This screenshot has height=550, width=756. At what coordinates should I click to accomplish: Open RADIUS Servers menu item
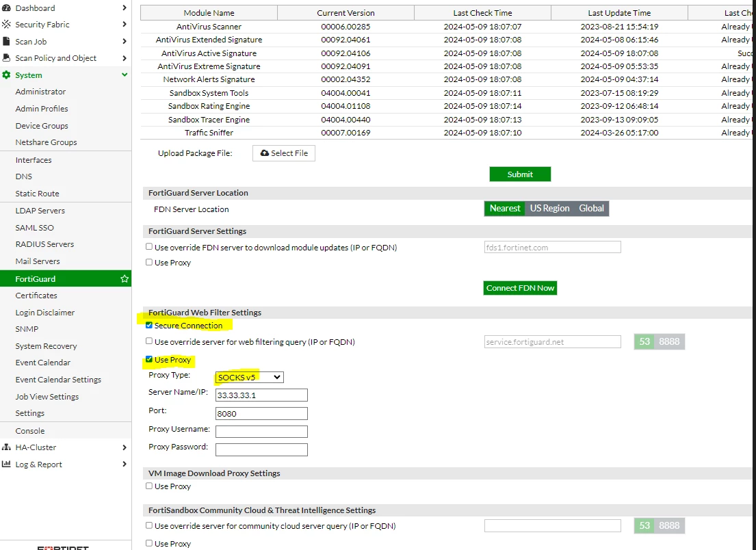point(44,244)
